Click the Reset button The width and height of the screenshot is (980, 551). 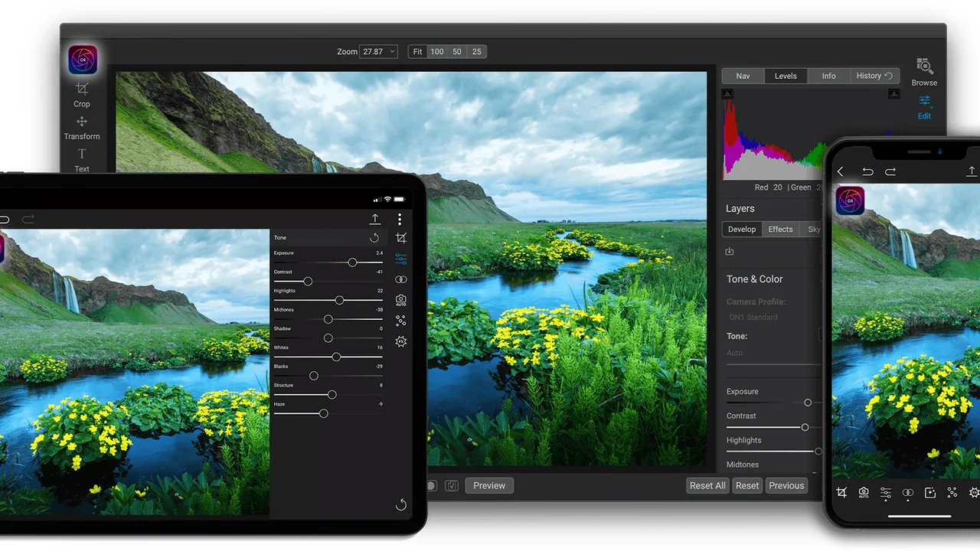tap(747, 485)
